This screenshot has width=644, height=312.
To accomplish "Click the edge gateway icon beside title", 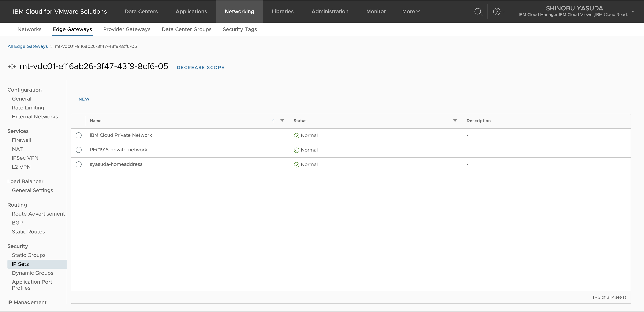I will [x=12, y=67].
